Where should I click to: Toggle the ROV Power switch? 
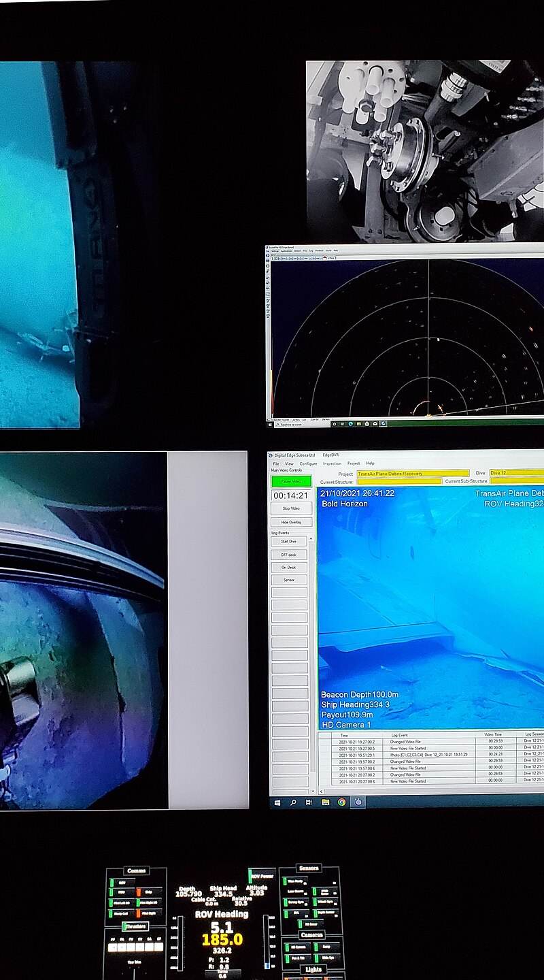(262, 876)
